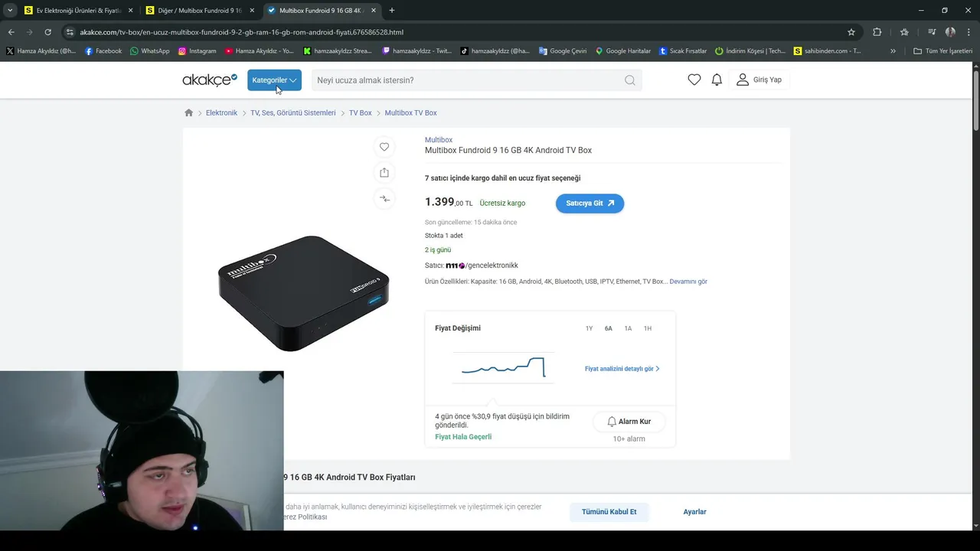Open TV Box breadcrumb link
The height and width of the screenshot is (551, 980).
(361, 112)
